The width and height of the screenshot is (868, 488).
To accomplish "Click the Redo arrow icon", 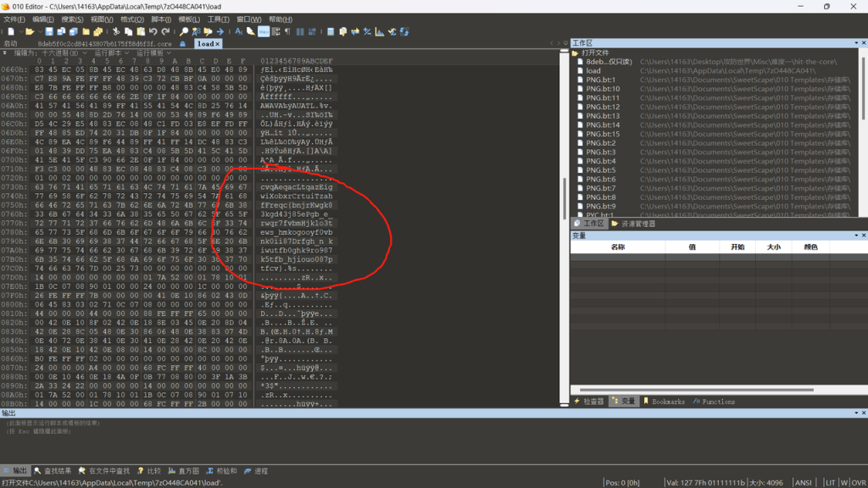I will (165, 32).
